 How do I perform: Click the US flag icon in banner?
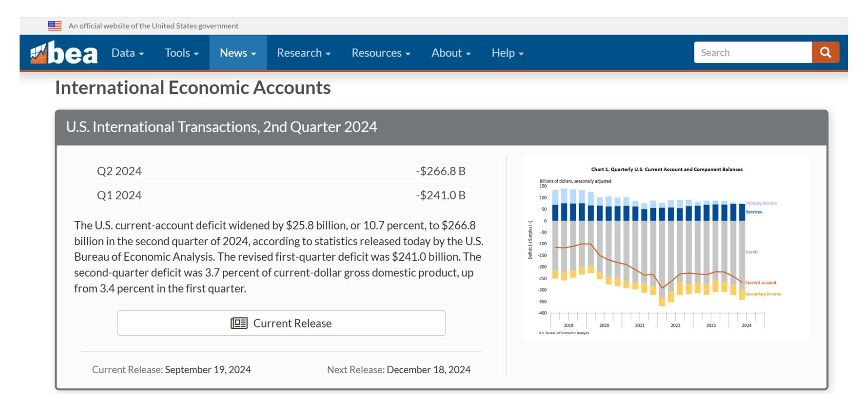(x=55, y=26)
